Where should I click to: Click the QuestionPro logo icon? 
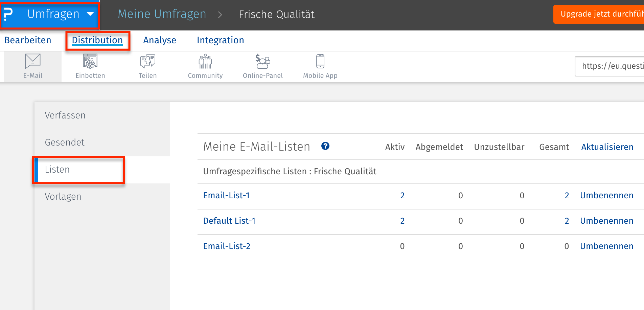[x=8, y=14]
